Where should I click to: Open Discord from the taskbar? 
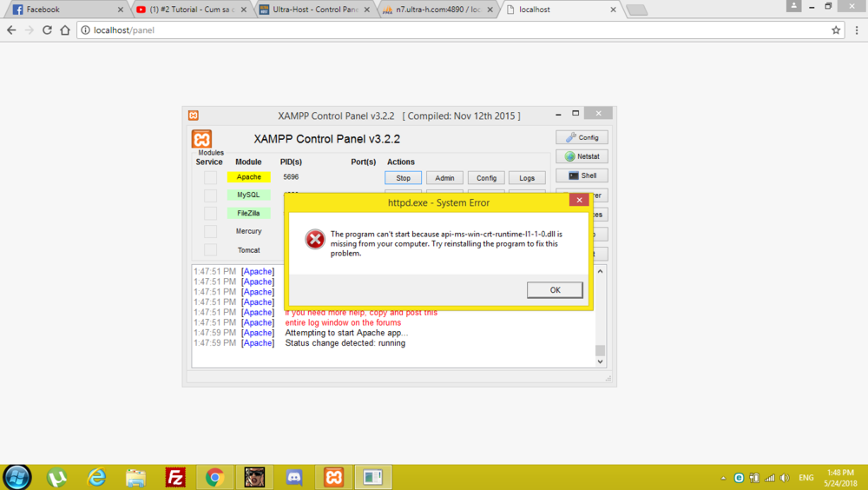294,477
